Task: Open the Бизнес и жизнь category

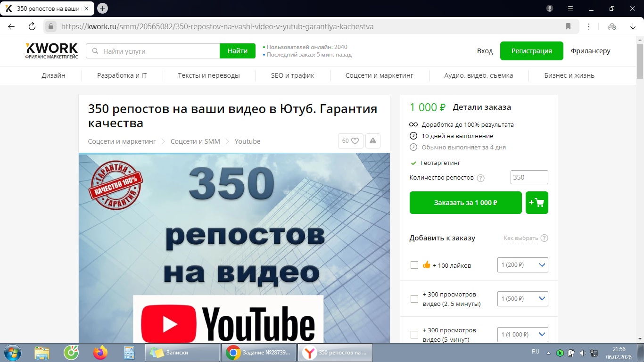Action: point(569,75)
